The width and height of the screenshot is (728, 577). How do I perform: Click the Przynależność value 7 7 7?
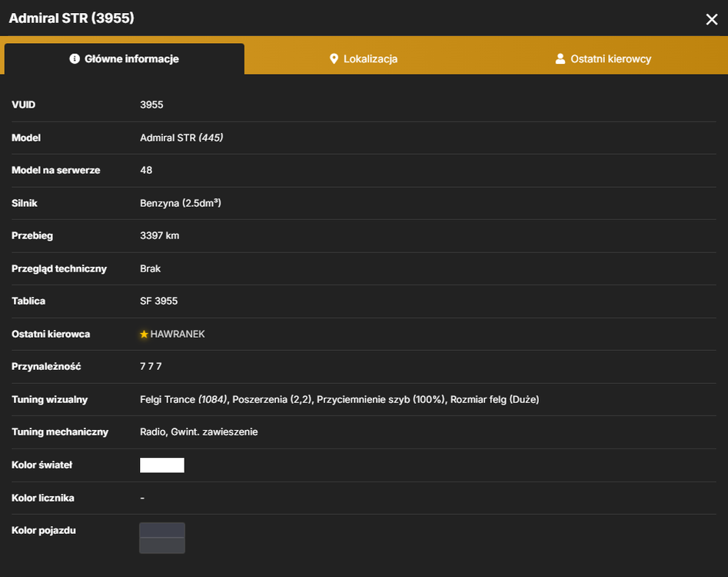pos(151,366)
